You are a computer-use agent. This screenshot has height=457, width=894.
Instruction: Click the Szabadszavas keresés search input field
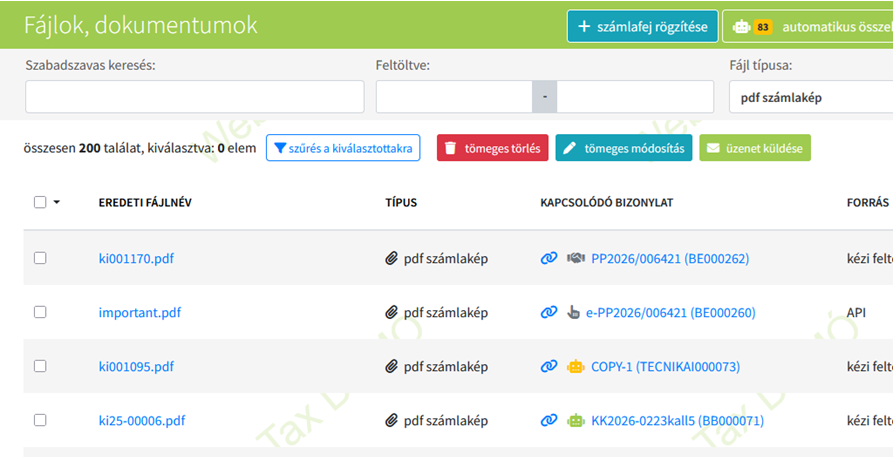[x=194, y=97]
